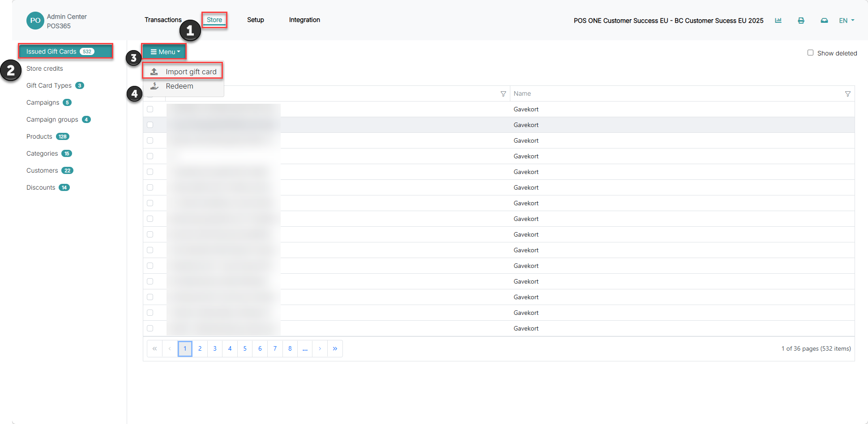Tick the checkbox of the first Gavekort row
The image size is (868, 424).
click(x=150, y=109)
